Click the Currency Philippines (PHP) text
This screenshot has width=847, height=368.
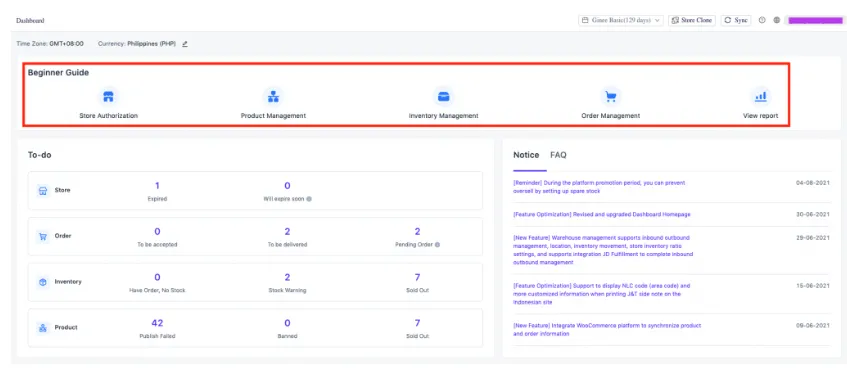137,44
